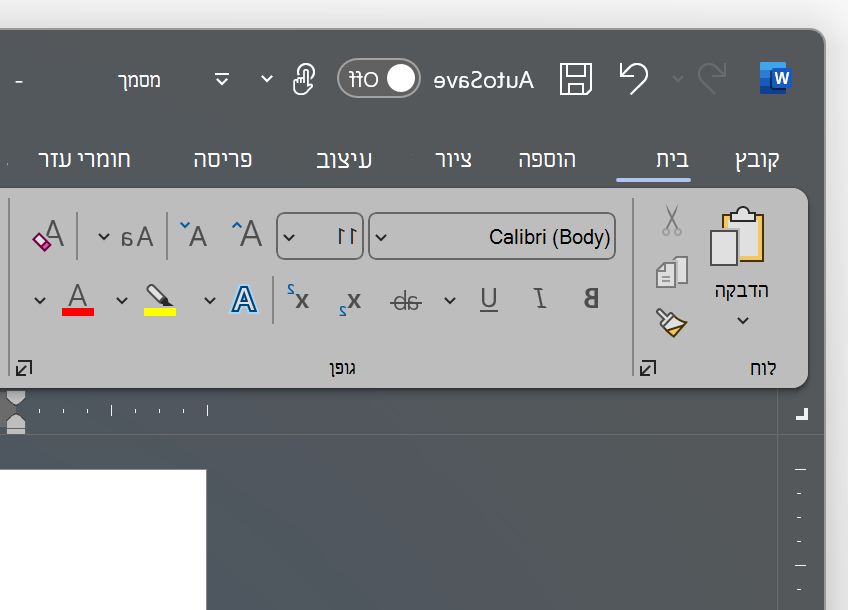This screenshot has height=610, width=848.
Task: Click the tab selector at ruler corner
Action: pos(802,414)
